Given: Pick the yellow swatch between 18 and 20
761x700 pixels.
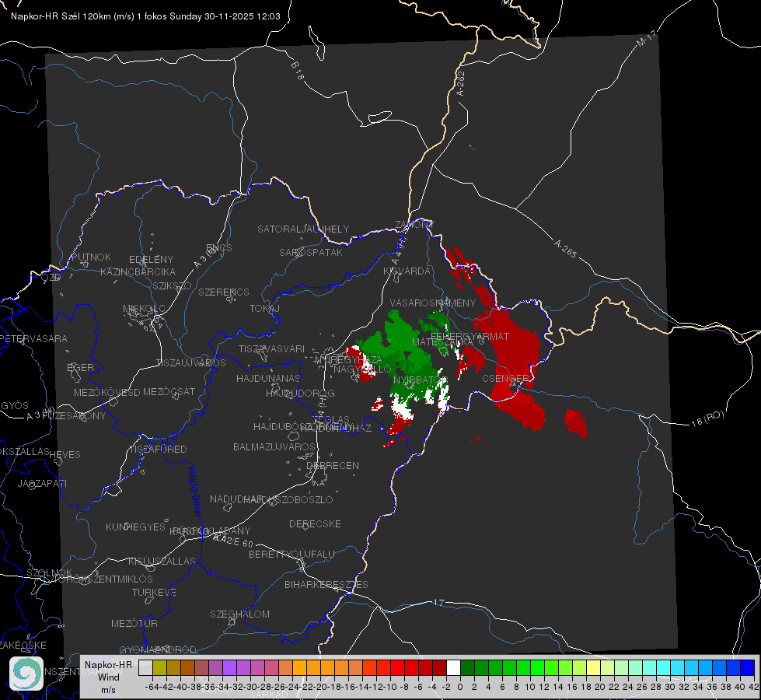Looking at the screenshot, I should [x=594, y=668].
